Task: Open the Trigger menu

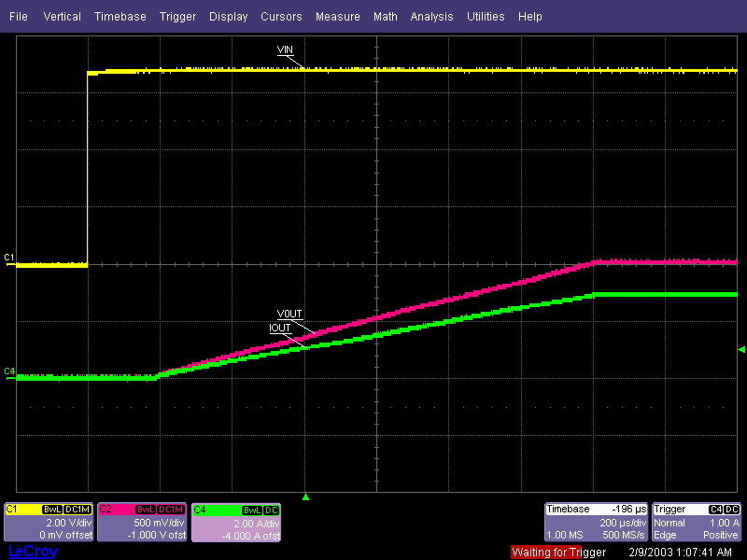Action: [177, 17]
